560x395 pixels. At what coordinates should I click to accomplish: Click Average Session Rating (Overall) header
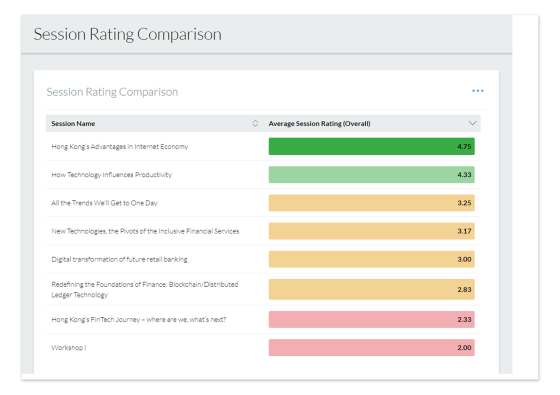pyautogui.click(x=319, y=124)
